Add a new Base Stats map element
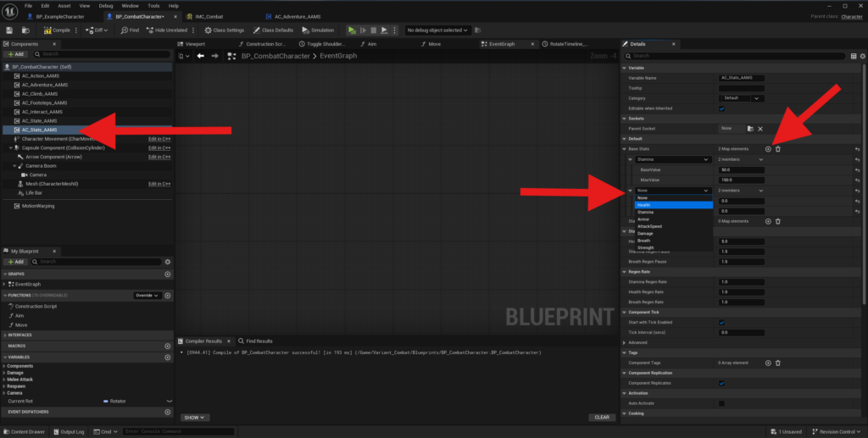This screenshot has width=868, height=438. point(768,149)
